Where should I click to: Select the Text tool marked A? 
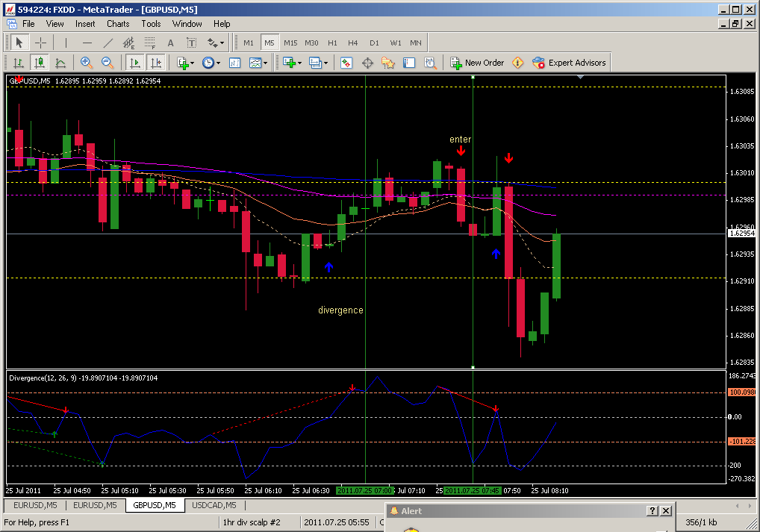pyautogui.click(x=171, y=43)
